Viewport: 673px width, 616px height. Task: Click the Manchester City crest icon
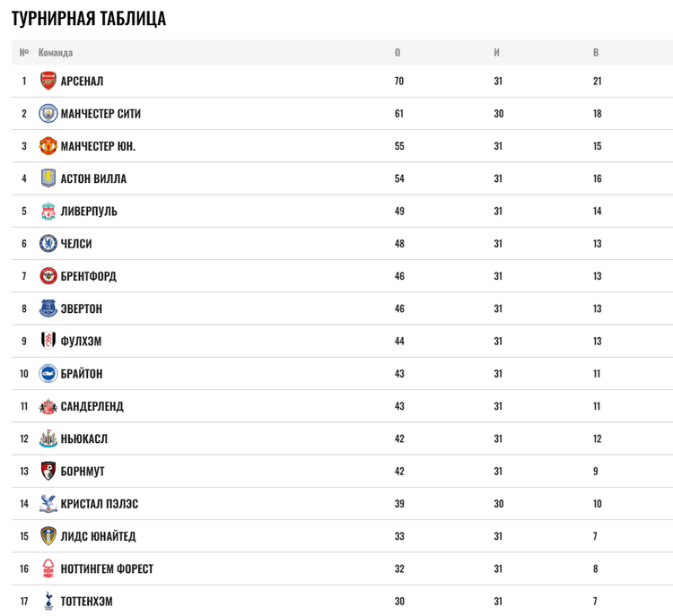point(48,114)
